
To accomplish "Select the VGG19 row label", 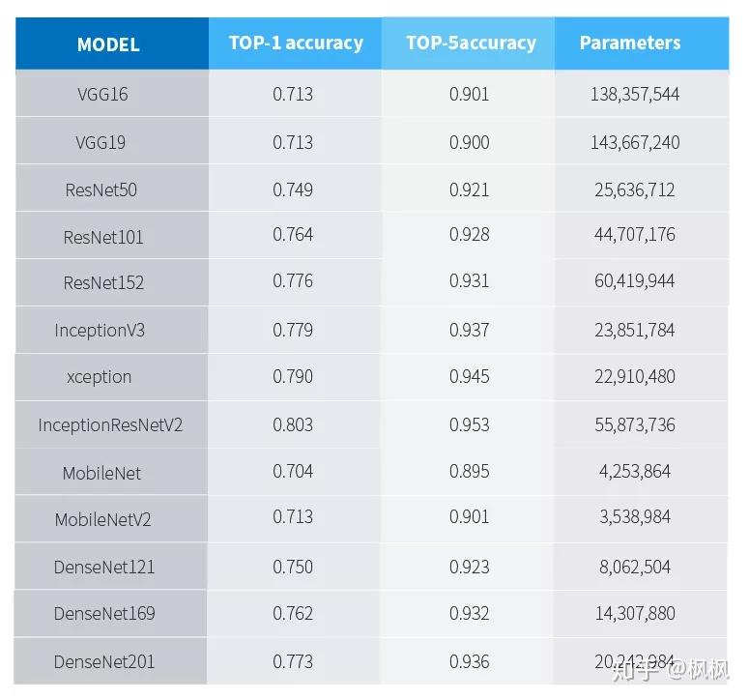I will (x=101, y=142).
